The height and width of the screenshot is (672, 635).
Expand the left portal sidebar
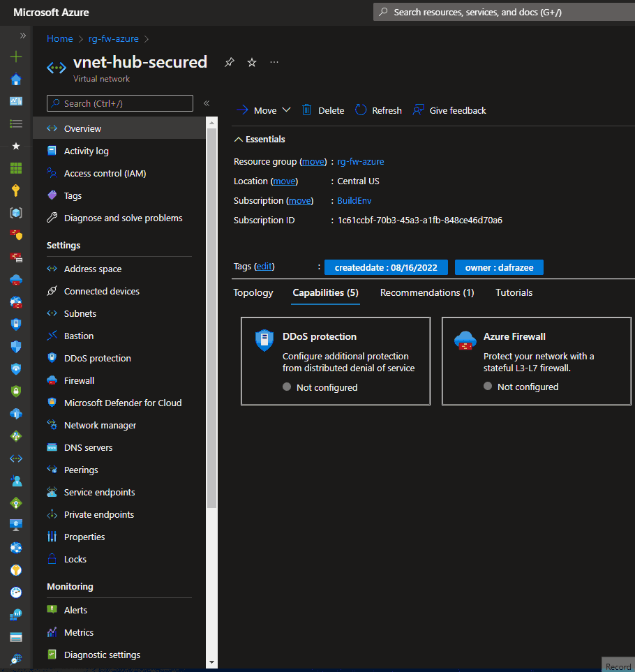click(x=23, y=36)
